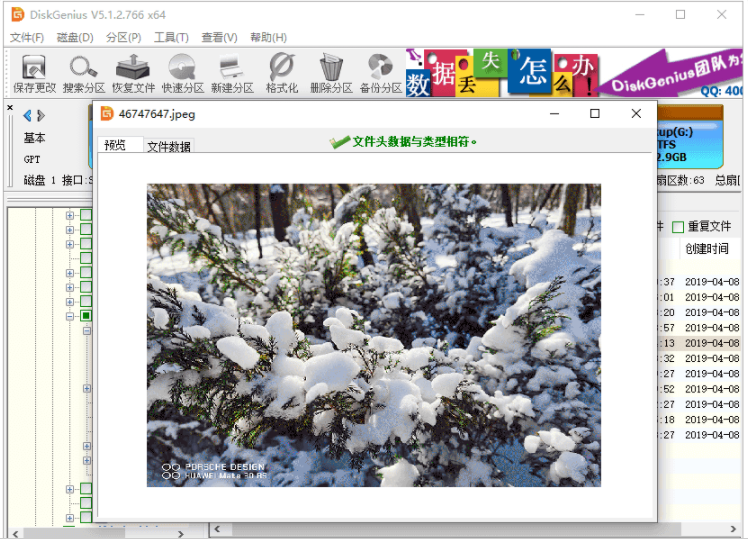Check the topmost empty tree checkbox
Image resolution: width=748 pixels, height=540 pixels.
tap(86, 215)
